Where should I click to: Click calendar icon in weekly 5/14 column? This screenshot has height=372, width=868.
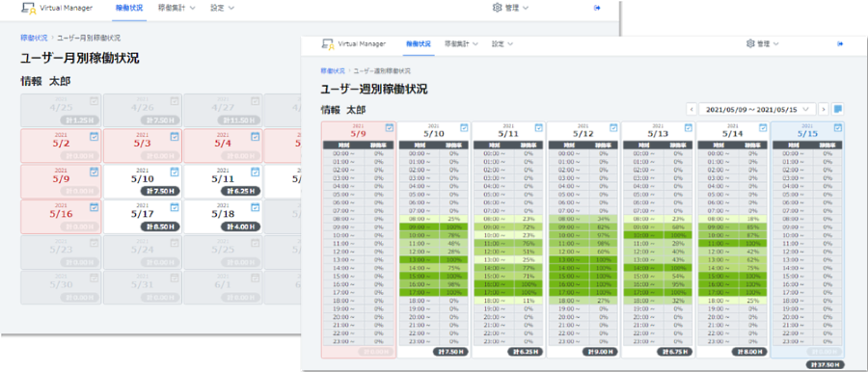[764, 128]
